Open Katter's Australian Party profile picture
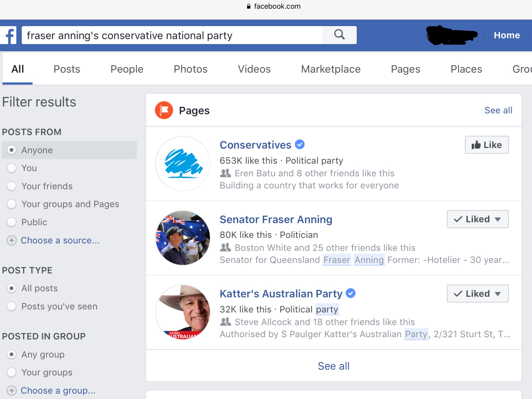Image resolution: width=532 pixels, height=399 pixels. click(x=183, y=312)
